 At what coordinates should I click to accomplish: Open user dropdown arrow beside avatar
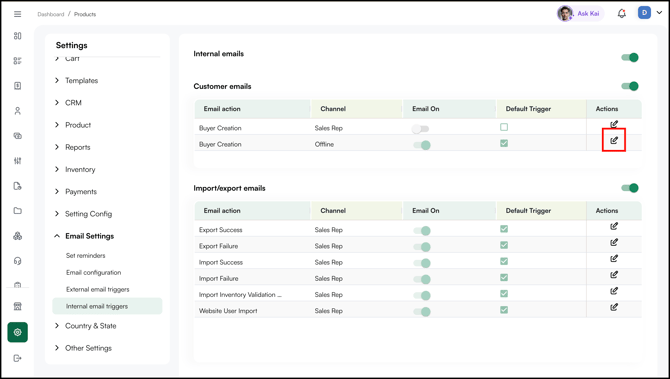click(x=659, y=13)
